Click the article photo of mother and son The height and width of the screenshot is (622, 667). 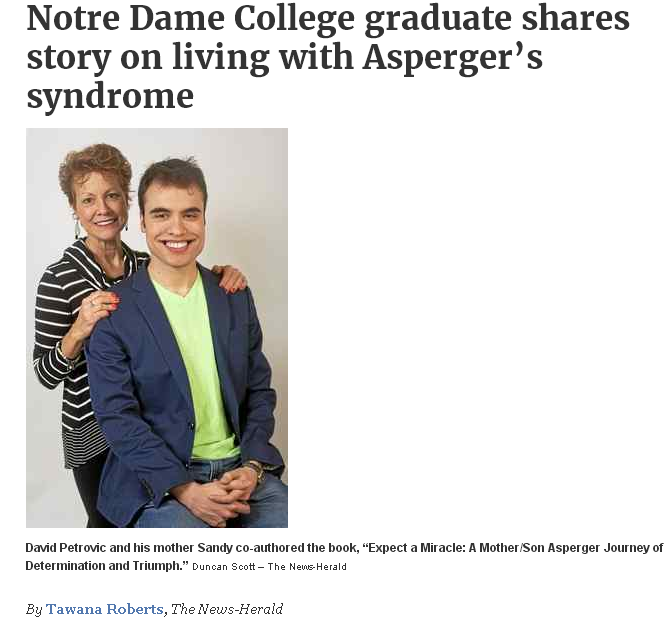(x=157, y=328)
